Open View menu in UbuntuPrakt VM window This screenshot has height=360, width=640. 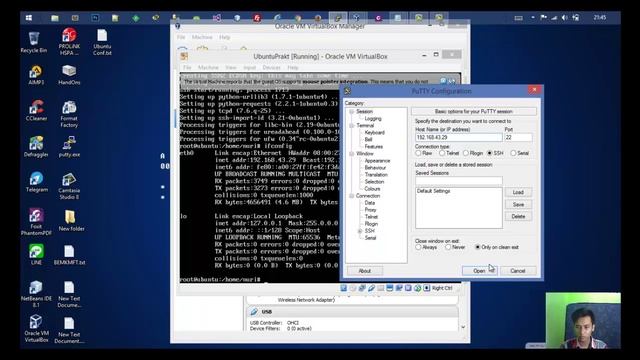pos(231,67)
